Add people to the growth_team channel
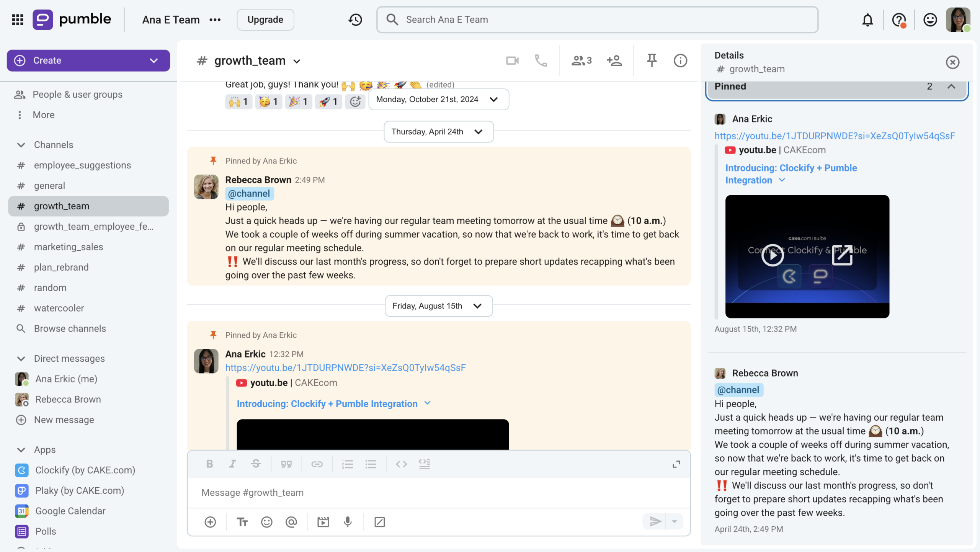The width and height of the screenshot is (980, 552). pyautogui.click(x=614, y=60)
